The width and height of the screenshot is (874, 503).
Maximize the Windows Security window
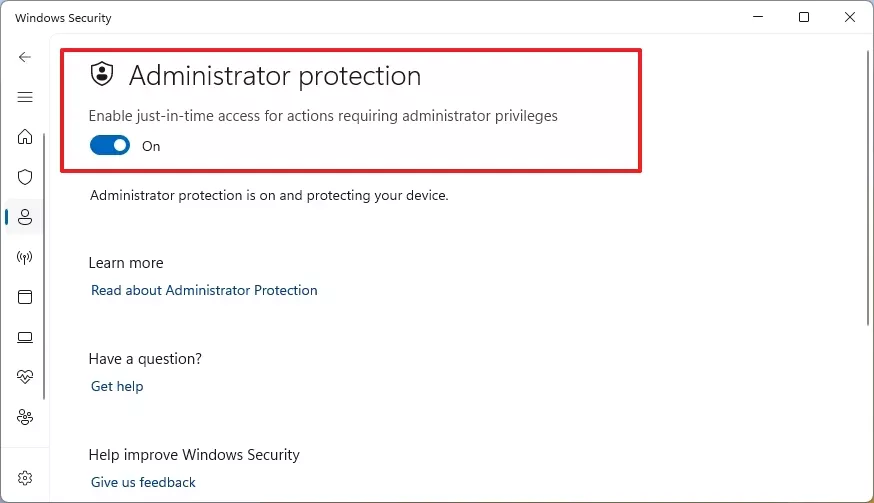(x=804, y=18)
